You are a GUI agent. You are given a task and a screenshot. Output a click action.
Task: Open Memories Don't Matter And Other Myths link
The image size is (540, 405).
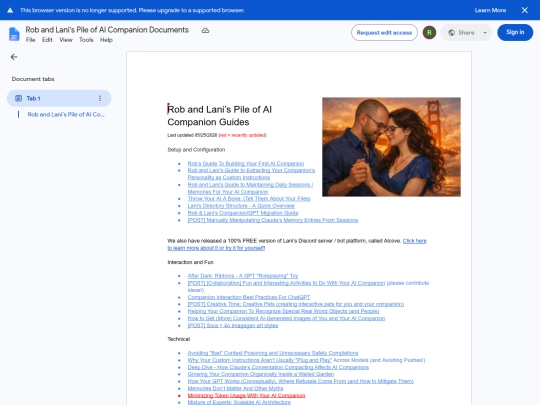[235, 388]
